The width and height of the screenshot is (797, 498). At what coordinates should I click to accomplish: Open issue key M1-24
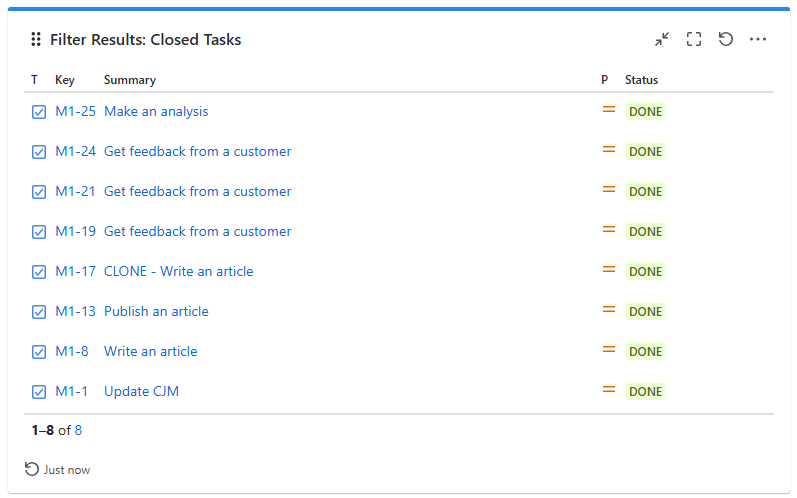click(75, 152)
